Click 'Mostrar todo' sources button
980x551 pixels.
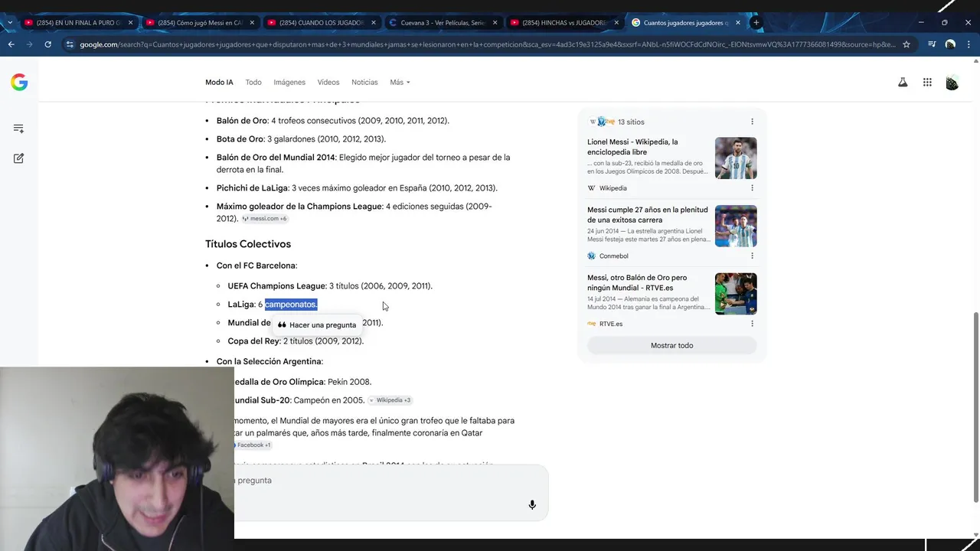click(671, 346)
